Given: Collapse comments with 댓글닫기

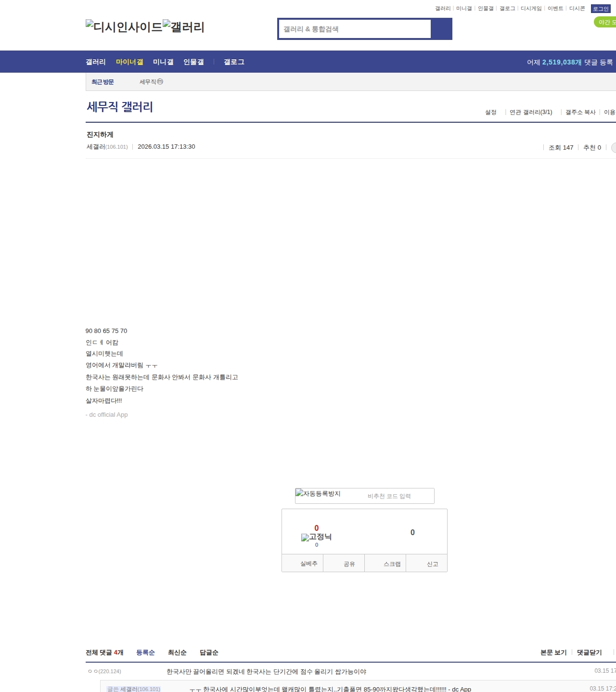Looking at the screenshot, I should point(589,653).
